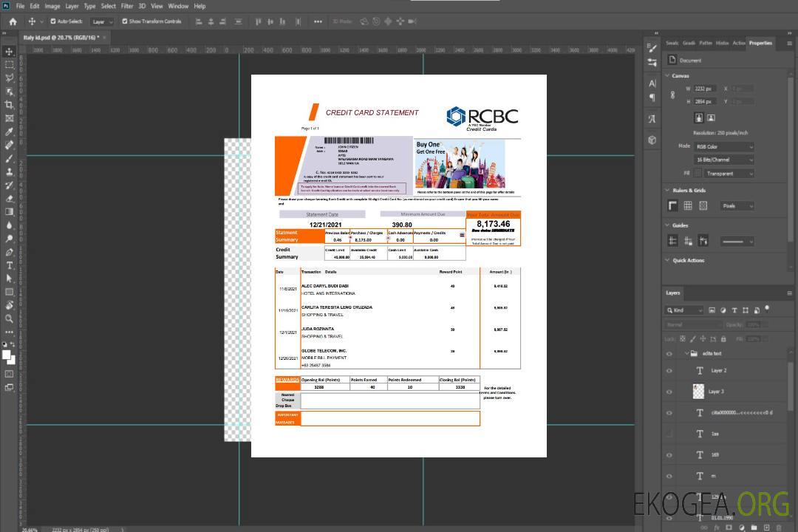Viewport: 798px width, 532px height.
Task: Hide the 169 text layer
Action: point(669,455)
